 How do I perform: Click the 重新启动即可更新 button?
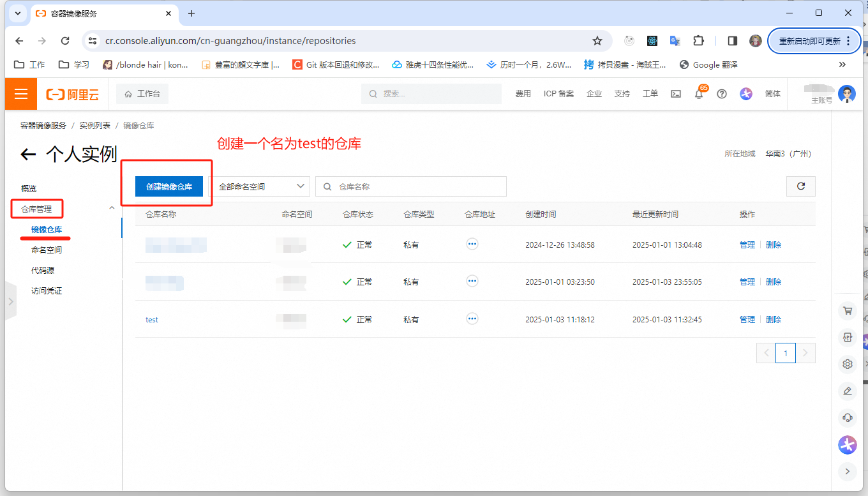[814, 41]
